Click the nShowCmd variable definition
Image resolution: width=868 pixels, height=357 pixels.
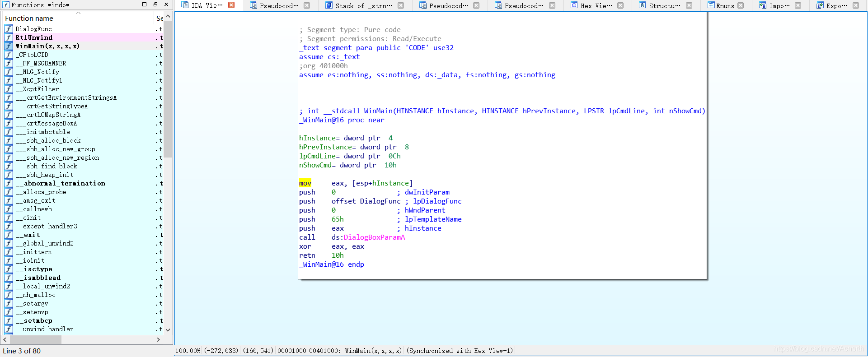(347, 165)
